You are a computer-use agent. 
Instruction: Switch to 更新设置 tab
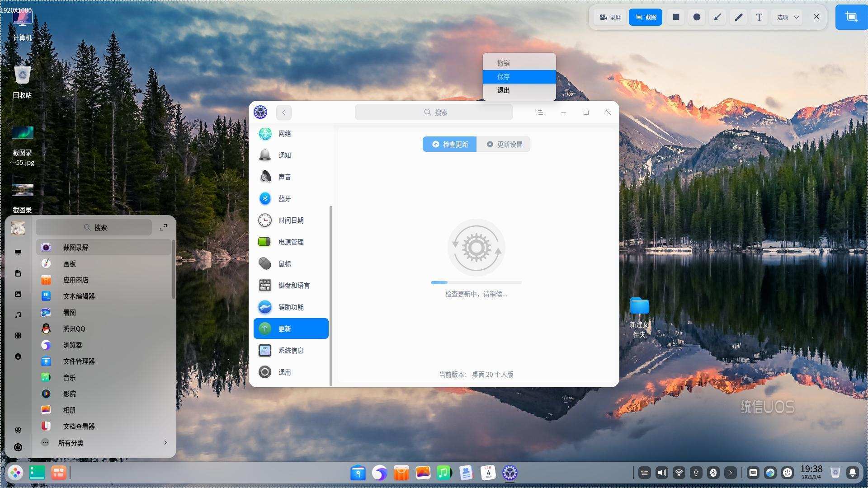pyautogui.click(x=504, y=145)
